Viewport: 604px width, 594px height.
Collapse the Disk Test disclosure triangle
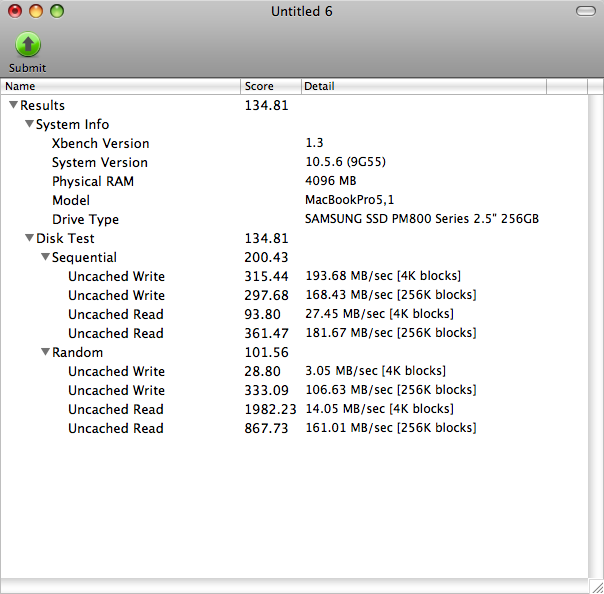(29, 238)
